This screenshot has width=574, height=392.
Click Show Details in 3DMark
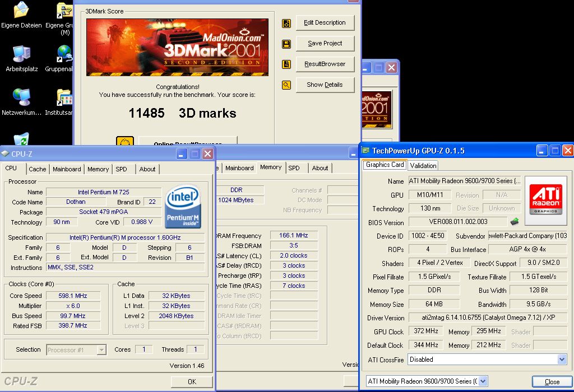pyautogui.click(x=325, y=85)
